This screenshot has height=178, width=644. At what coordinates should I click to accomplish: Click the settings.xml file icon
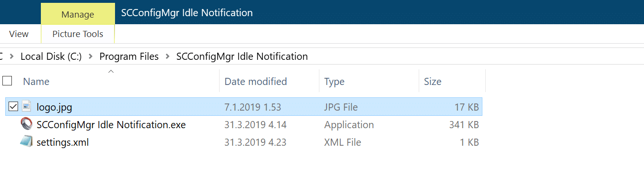[26, 142]
